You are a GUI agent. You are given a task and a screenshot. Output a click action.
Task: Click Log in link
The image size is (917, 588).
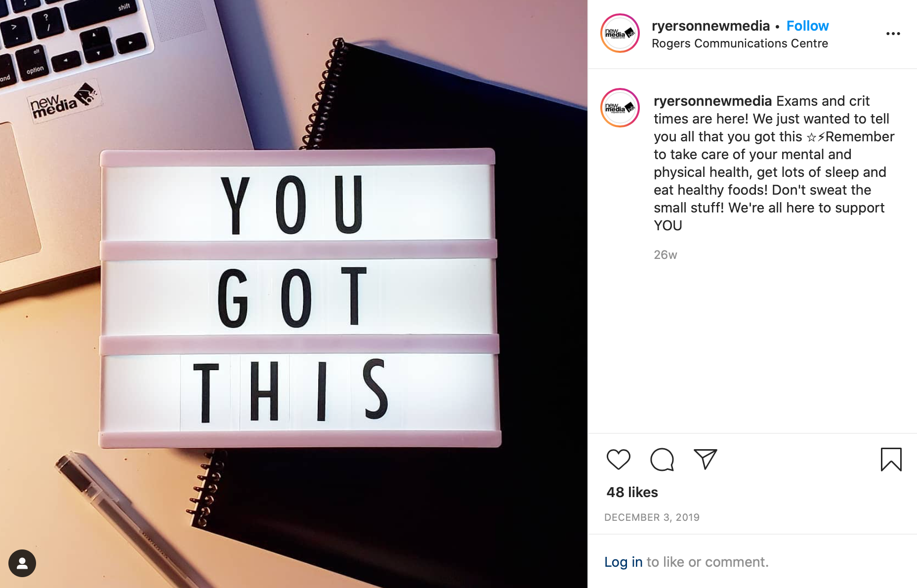(624, 562)
